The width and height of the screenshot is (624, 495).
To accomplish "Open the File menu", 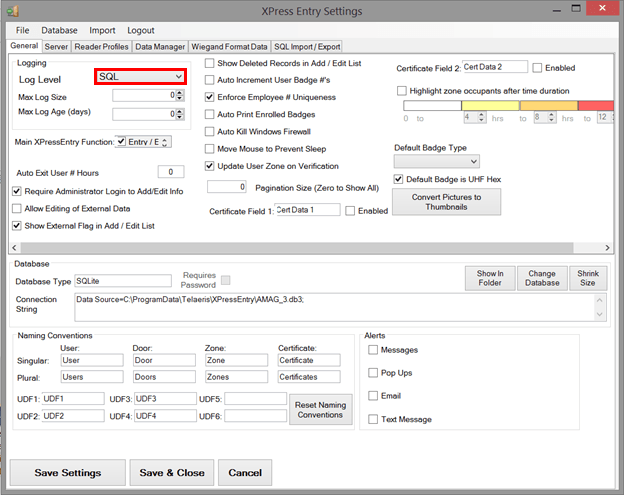I will click(22, 30).
